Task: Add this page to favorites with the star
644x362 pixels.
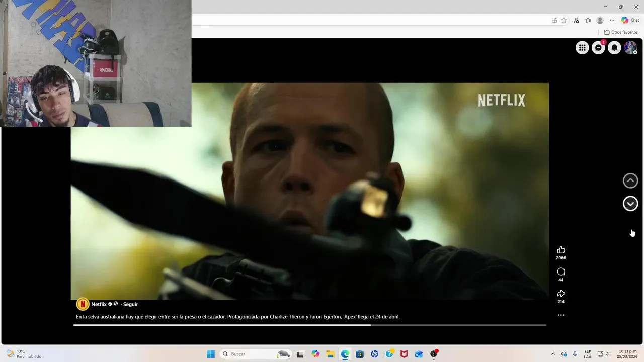Action: click(x=564, y=20)
